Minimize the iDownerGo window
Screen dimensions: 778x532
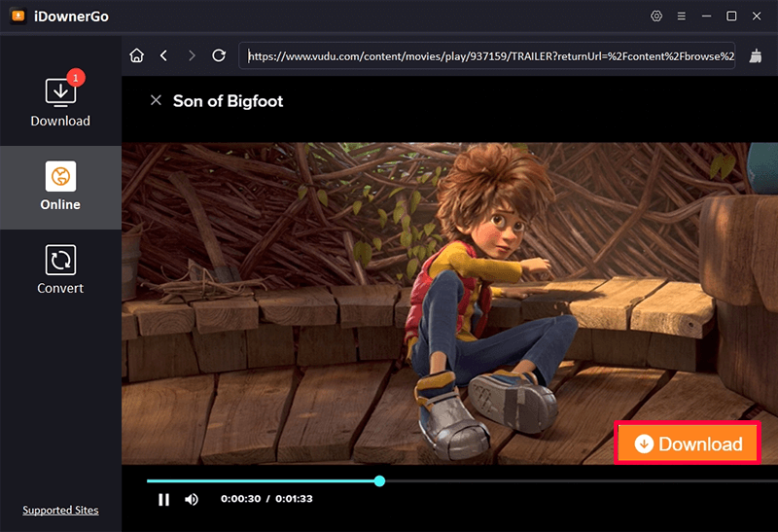(x=706, y=16)
